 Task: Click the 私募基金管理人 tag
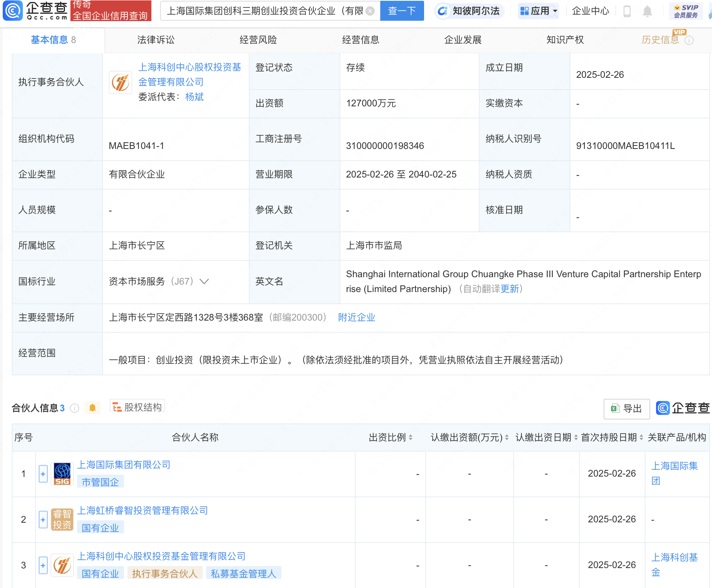pos(243,574)
